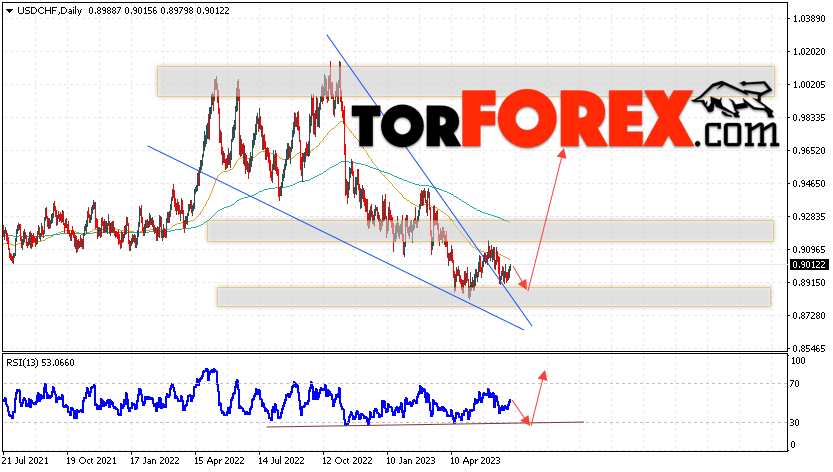The image size is (833, 472).
Task: Click the 21 Jul 2021 date label
Action: [26, 460]
